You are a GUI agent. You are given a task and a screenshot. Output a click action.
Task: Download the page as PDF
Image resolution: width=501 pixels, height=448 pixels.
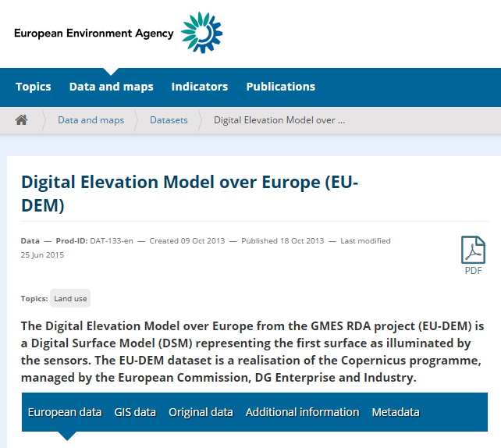click(x=473, y=255)
